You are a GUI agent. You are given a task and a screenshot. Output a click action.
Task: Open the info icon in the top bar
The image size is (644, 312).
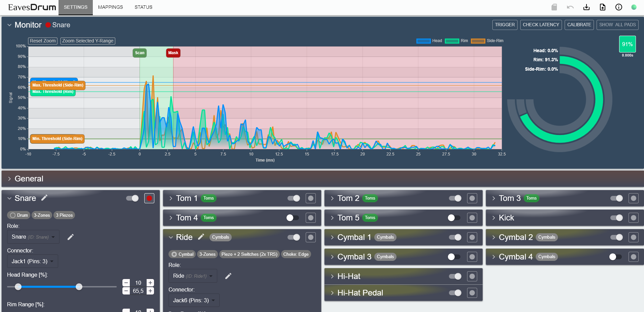coord(618,7)
